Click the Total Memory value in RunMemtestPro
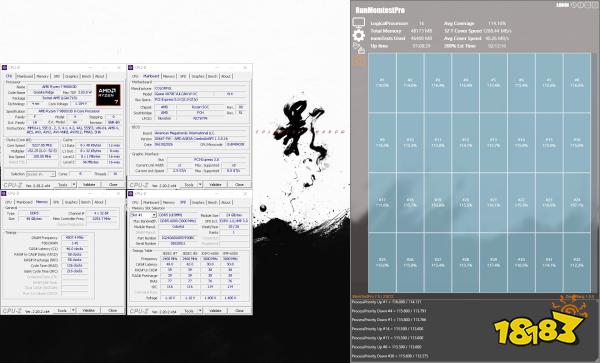The image size is (600, 363). click(421, 31)
